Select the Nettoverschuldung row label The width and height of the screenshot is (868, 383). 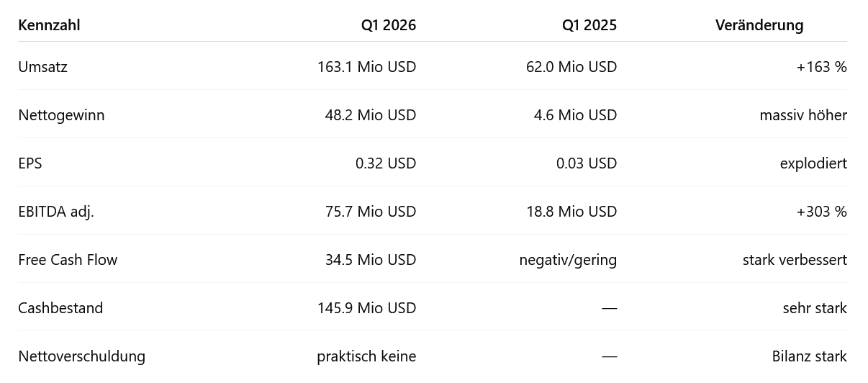pos(81,356)
